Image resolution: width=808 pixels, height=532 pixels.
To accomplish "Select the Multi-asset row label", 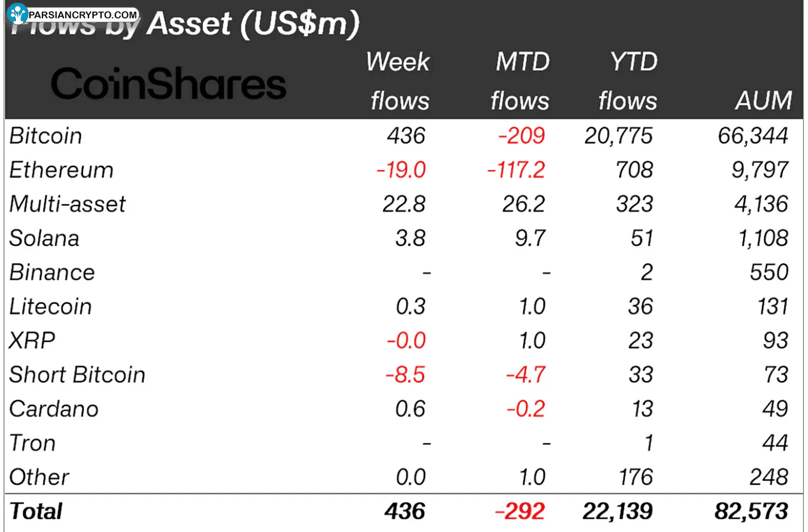I will point(68,204).
